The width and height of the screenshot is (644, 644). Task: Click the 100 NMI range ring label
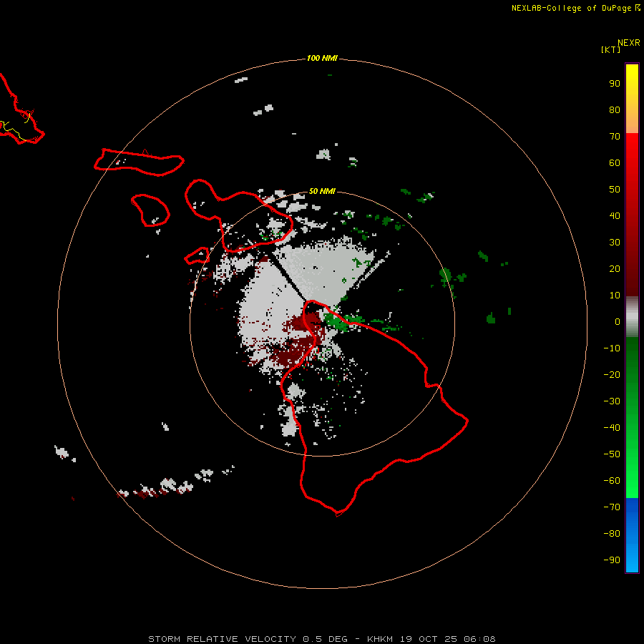click(321, 59)
